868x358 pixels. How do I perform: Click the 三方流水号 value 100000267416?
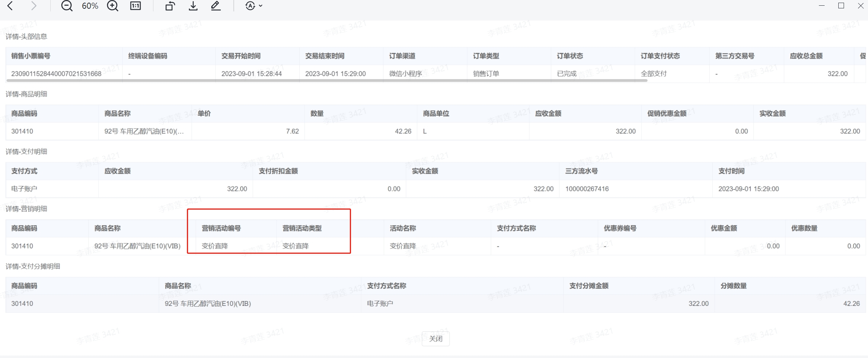pos(587,189)
